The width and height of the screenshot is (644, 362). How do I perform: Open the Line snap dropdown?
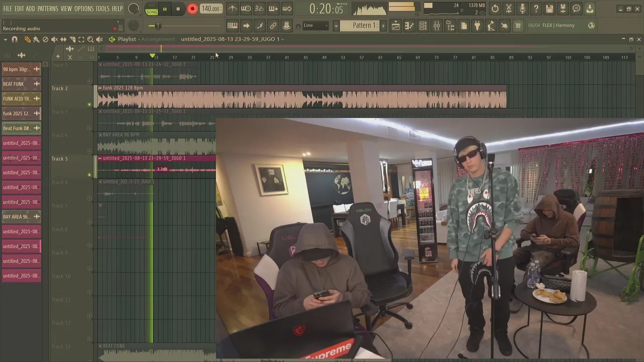point(315,26)
